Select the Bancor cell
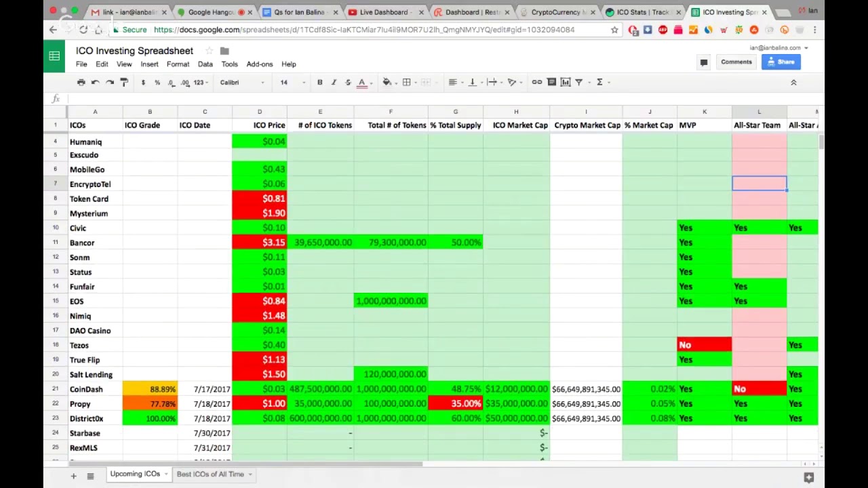The height and width of the screenshot is (488, 868). [95, 243]
